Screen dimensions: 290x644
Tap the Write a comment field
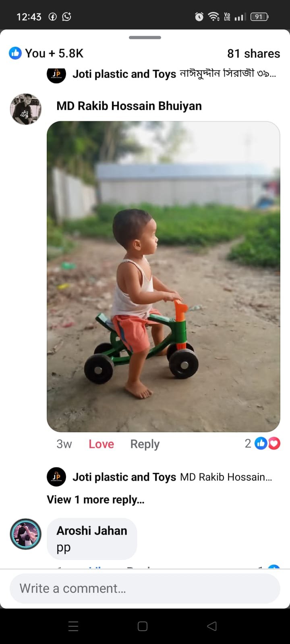[x=145, y=588]
